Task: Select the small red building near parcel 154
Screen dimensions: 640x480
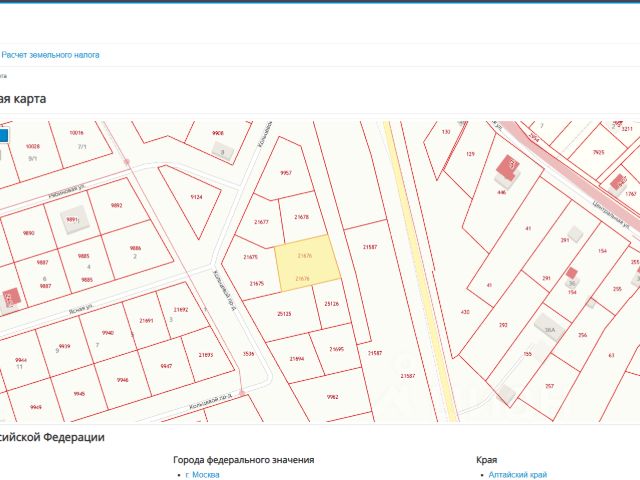Action: click(x=571, y=273)
